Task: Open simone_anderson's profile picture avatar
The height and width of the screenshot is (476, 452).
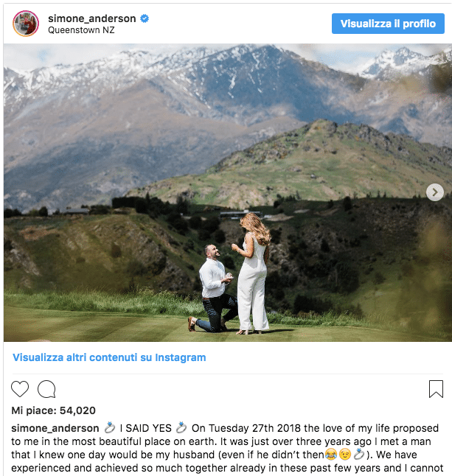Action: 26,24
